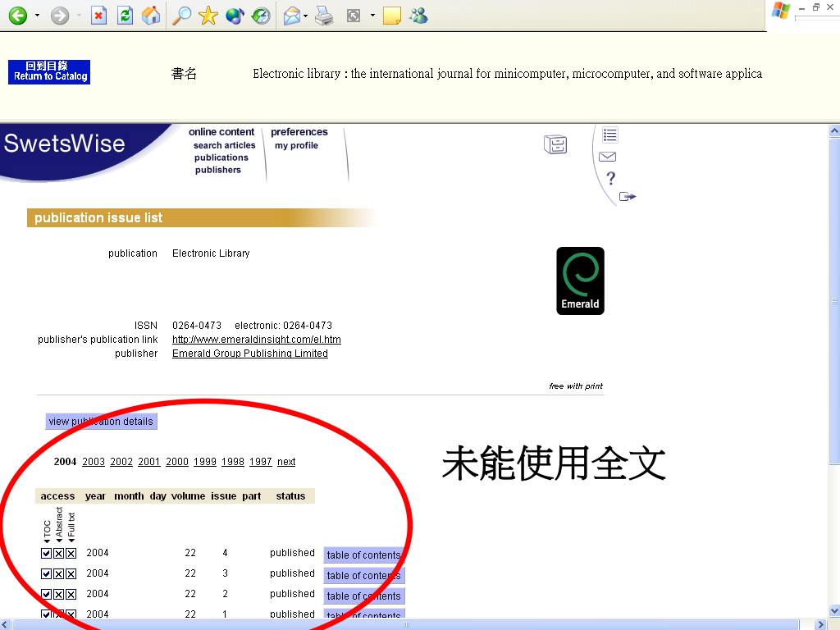Open browsing History clock icon
Viewport: 840px width, 630px height.
coord(261,16)
